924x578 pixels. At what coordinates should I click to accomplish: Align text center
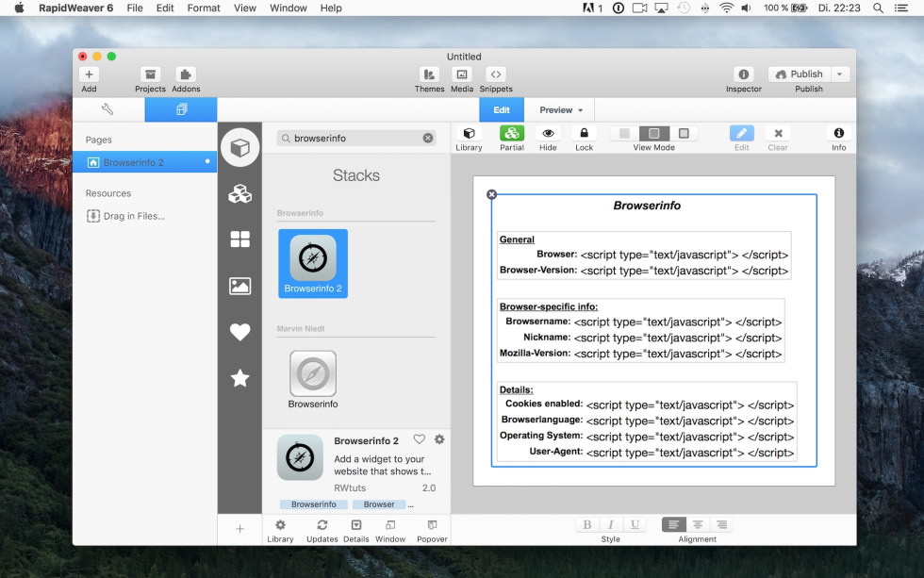[x=698, y=524]
